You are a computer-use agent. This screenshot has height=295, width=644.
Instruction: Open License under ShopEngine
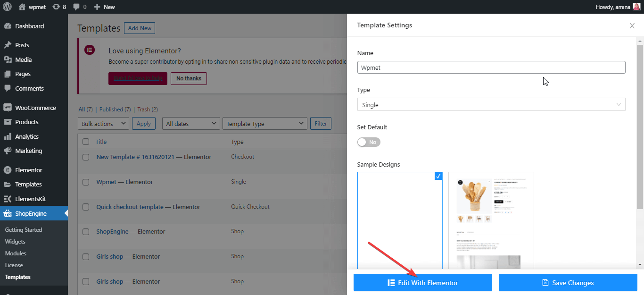[14, 265]
